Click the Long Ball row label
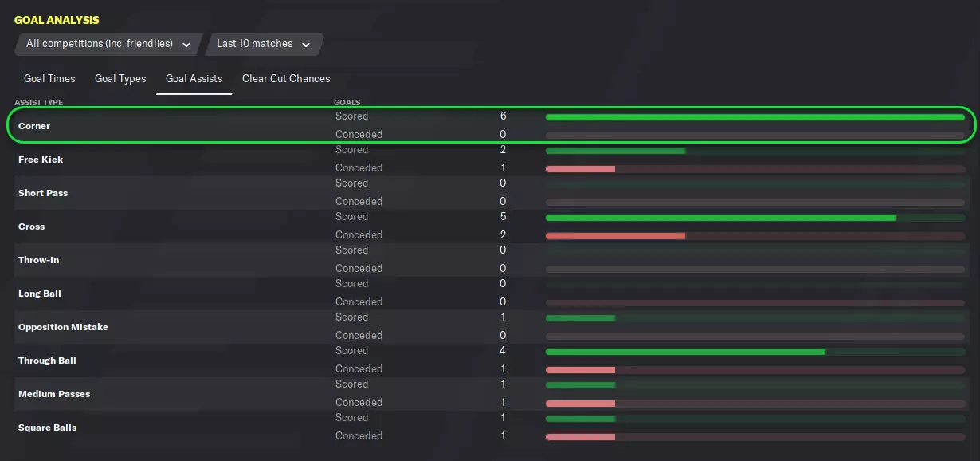This screenshot has height=461, width=980. [x=40, y=294]
